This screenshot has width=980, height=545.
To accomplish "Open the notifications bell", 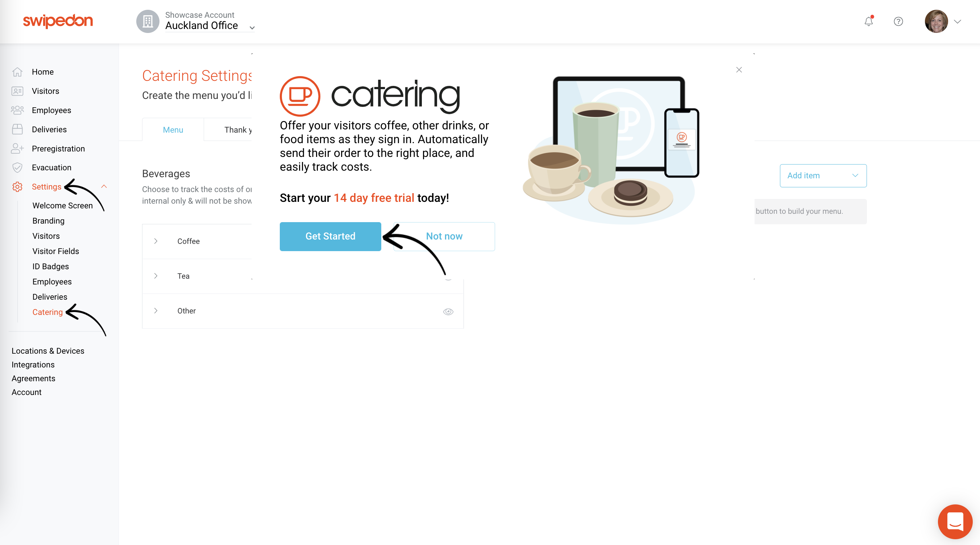I will click(x=868, y=21).
